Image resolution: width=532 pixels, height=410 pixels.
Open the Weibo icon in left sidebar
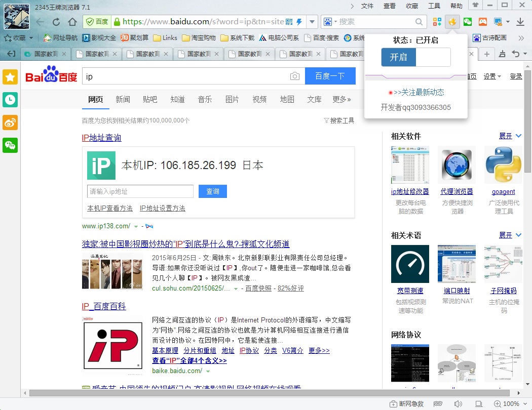(x=10, y=122)
